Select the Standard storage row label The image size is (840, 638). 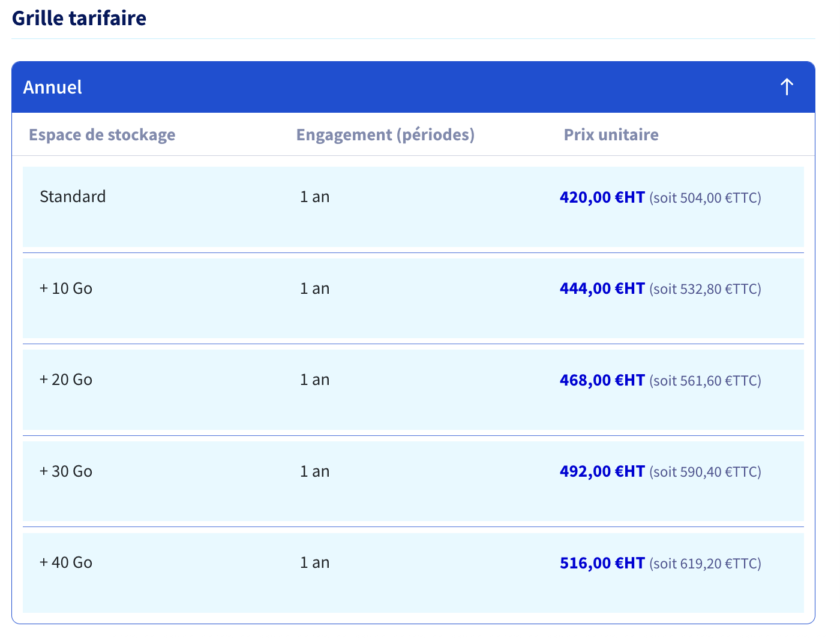tap(73, 197)
